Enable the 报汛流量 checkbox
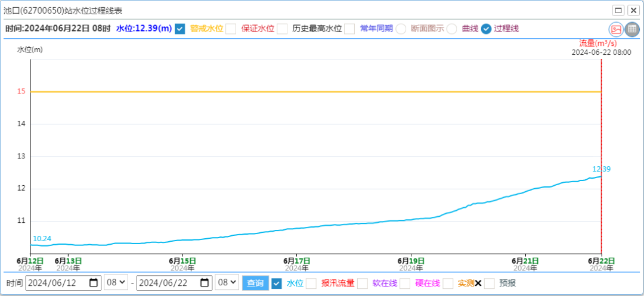Viewport: 644px width, 296px height. (311, 283)
